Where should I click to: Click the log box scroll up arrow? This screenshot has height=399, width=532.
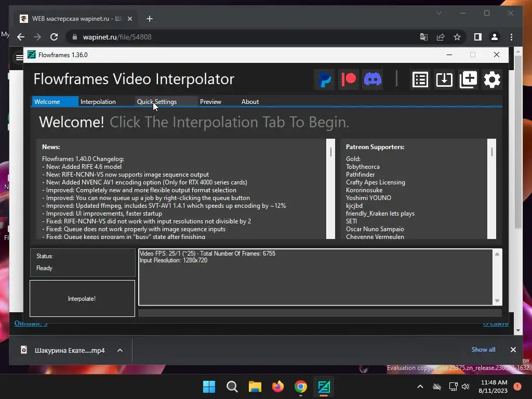[497, 254]
